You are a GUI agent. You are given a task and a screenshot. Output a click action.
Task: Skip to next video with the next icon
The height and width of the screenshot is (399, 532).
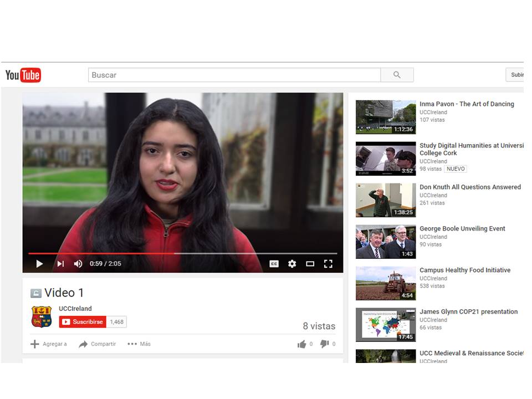pos(60,264)
